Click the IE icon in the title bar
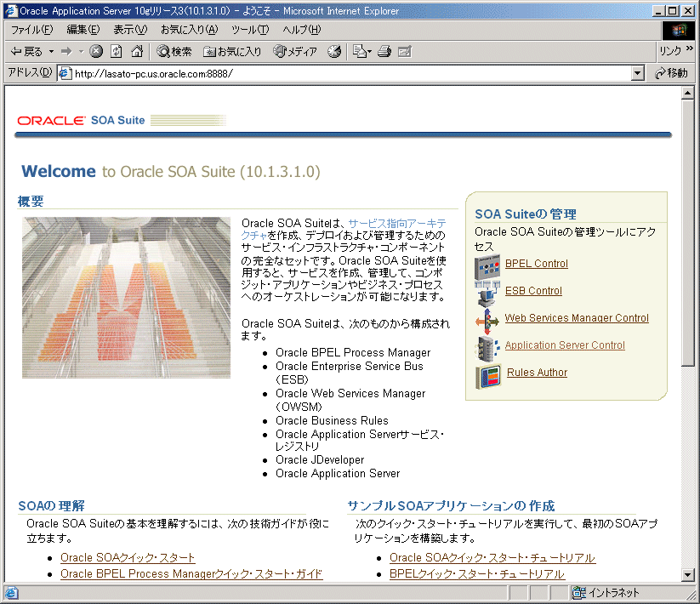 (x=11, y=11)
